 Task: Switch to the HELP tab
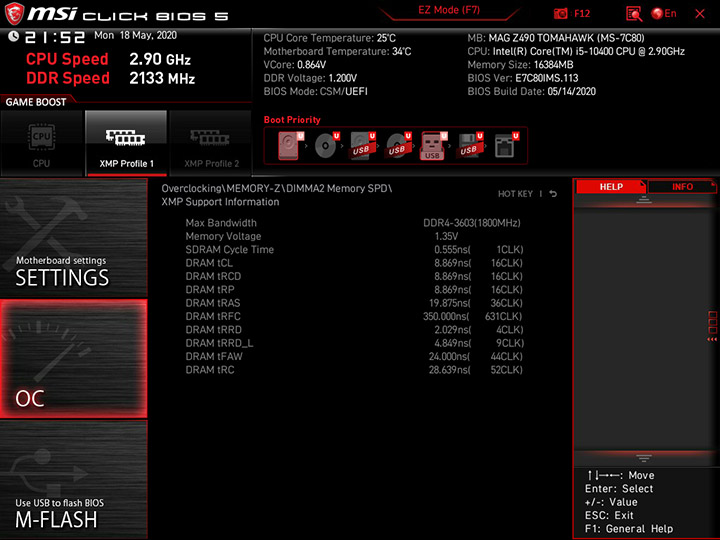click(x=611, y=186)
